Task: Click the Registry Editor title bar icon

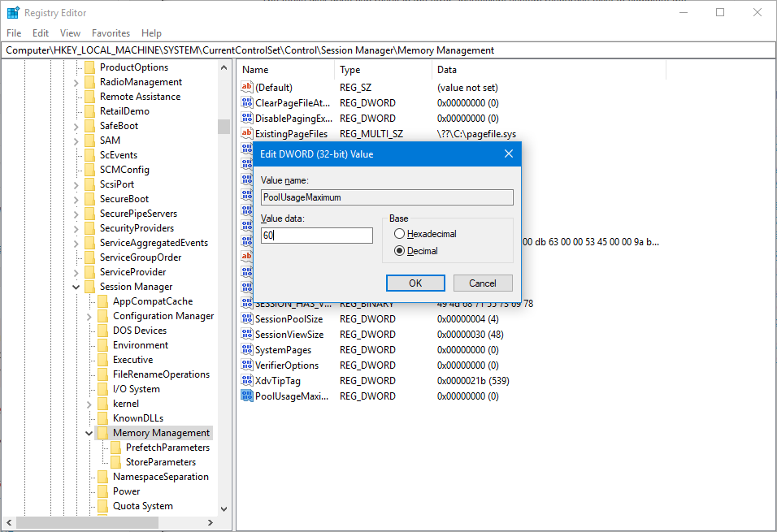Action: pyautogui.click(x=11, y=12)
